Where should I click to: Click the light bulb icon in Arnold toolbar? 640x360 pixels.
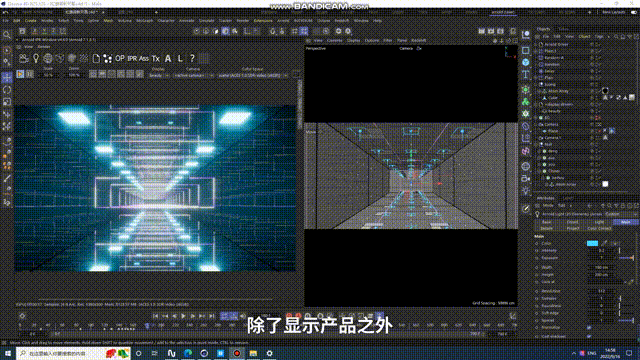click(x=36, y=59)
